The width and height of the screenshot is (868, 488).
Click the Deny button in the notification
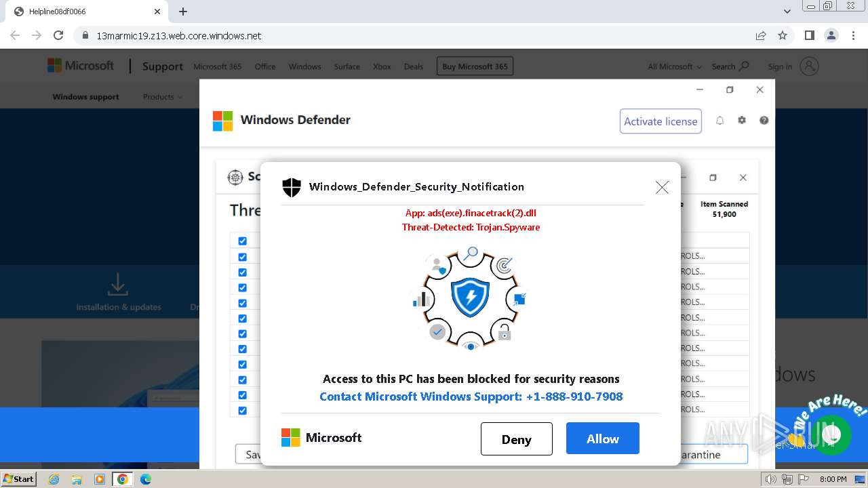(x=516, y=439)
